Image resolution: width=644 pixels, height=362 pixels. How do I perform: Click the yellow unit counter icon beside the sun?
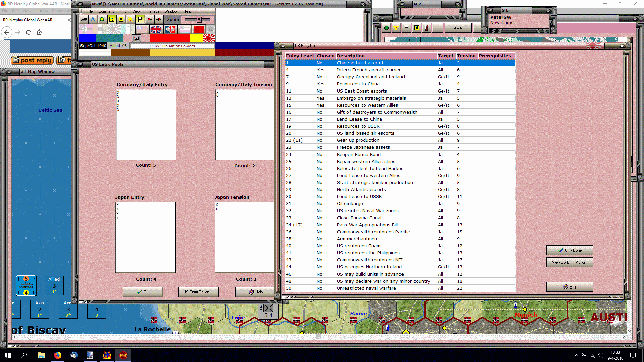click(x=121, y=19)
